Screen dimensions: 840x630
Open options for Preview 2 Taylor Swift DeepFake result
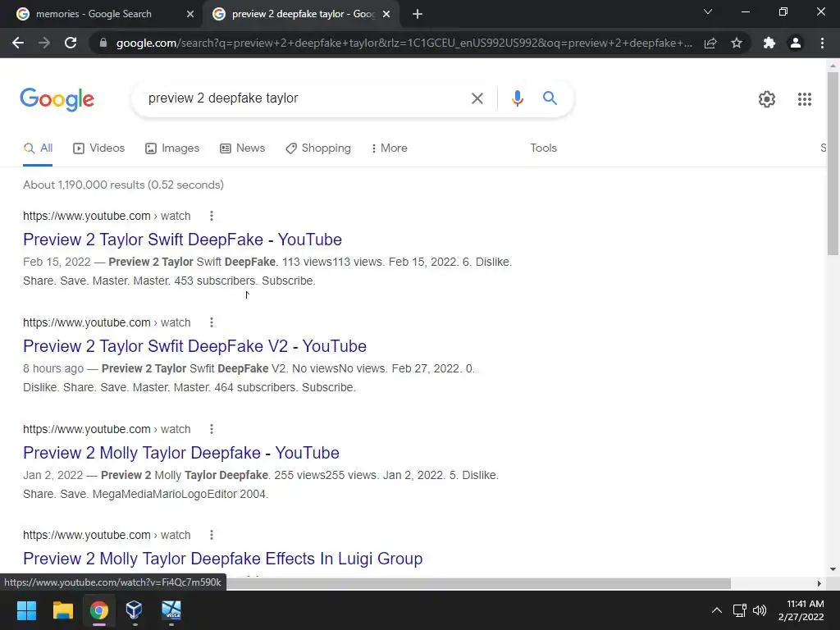[212, 216]
